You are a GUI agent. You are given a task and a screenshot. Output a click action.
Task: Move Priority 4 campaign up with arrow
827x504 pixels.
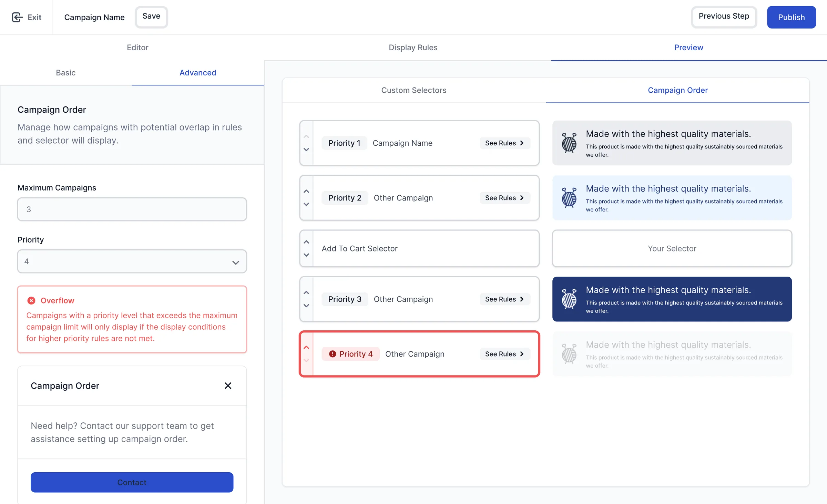306,347
